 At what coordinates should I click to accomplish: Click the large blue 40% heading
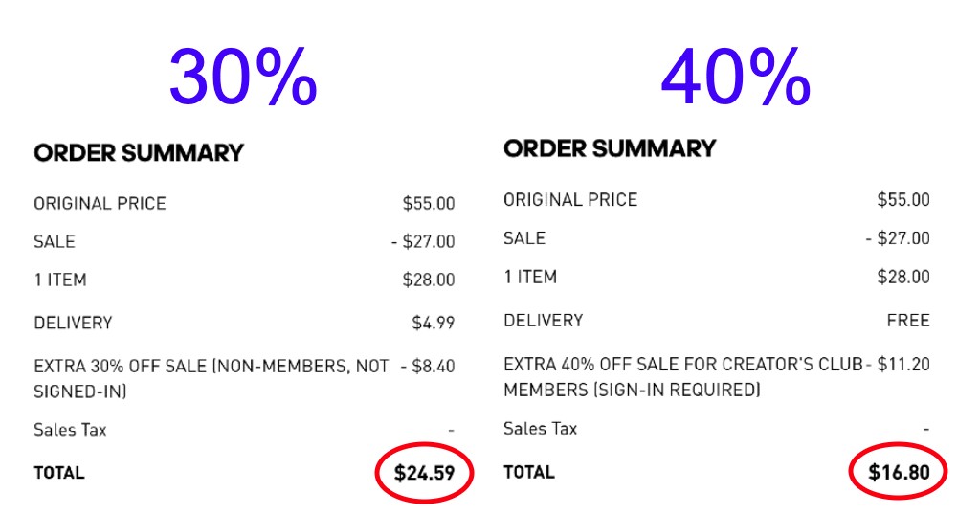[x=735, y=78]
